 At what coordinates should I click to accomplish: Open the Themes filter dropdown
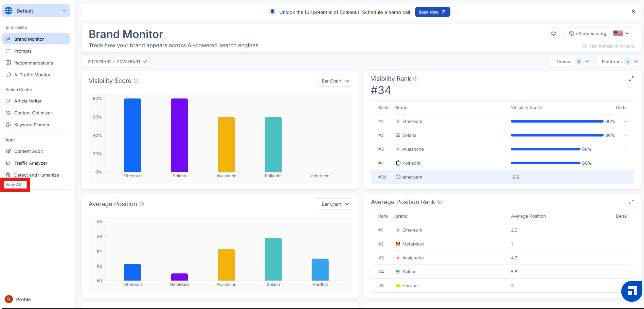tap(571, 61)
